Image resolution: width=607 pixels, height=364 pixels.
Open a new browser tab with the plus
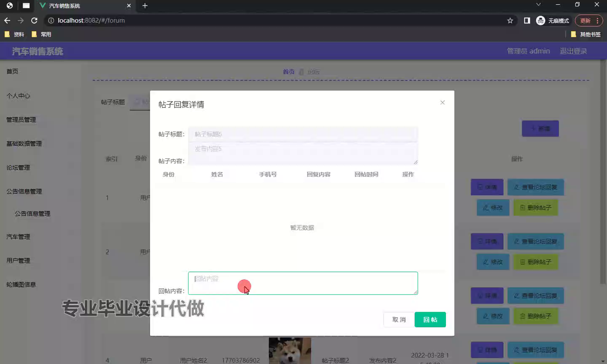tap(145, 5)
